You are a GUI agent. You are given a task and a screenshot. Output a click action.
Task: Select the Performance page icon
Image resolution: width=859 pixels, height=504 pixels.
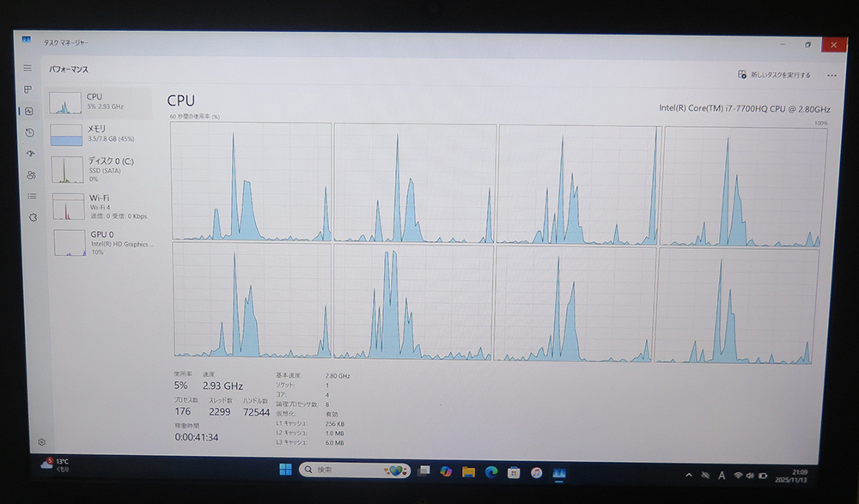click(x=29, y=111)
